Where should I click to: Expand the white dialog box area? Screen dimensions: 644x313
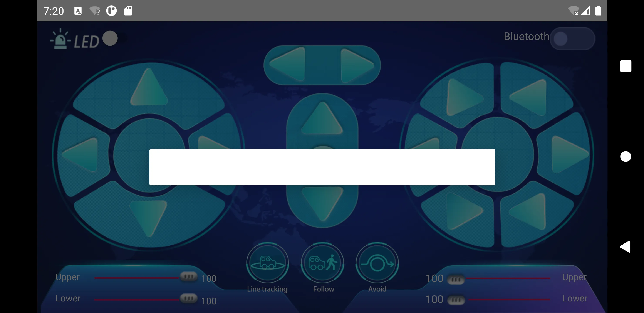click(322, 167)
